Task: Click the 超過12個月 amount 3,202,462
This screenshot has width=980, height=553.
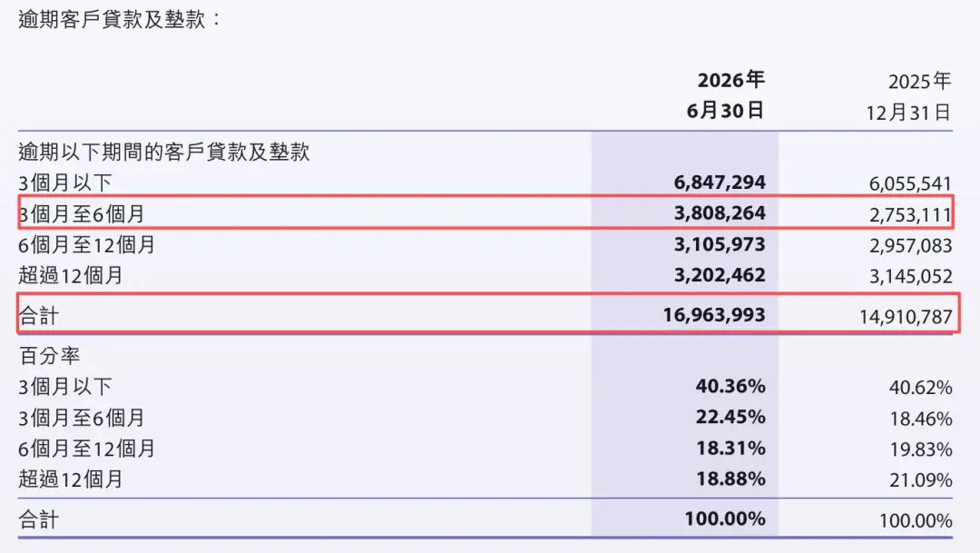Action: pyautogui.click(x=720, y=274)
